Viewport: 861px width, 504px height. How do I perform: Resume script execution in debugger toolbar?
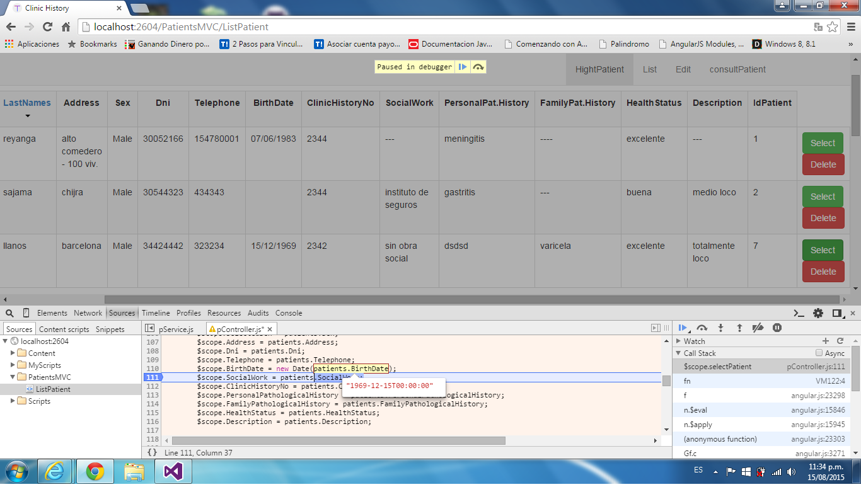(x=683, y=328)
